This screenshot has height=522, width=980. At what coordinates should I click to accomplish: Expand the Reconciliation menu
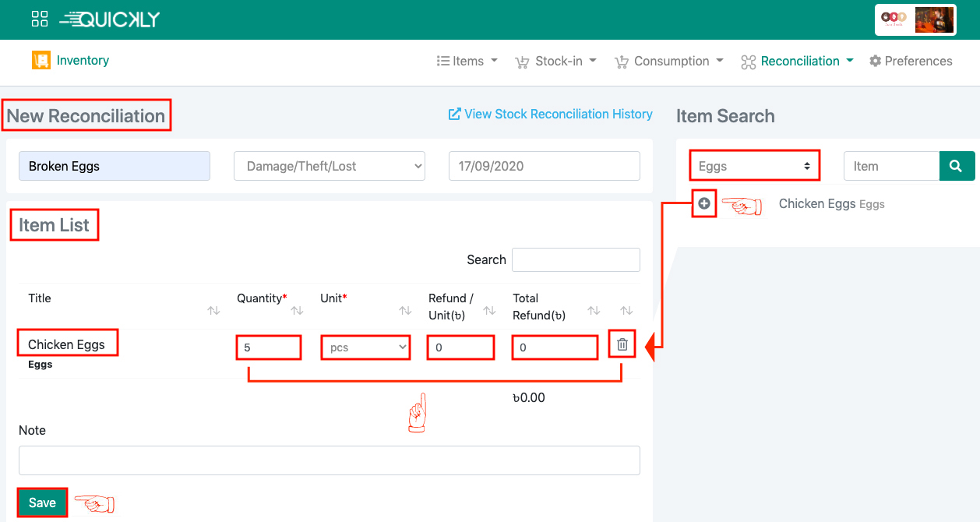pyautogui.click(x=797, y=61)
